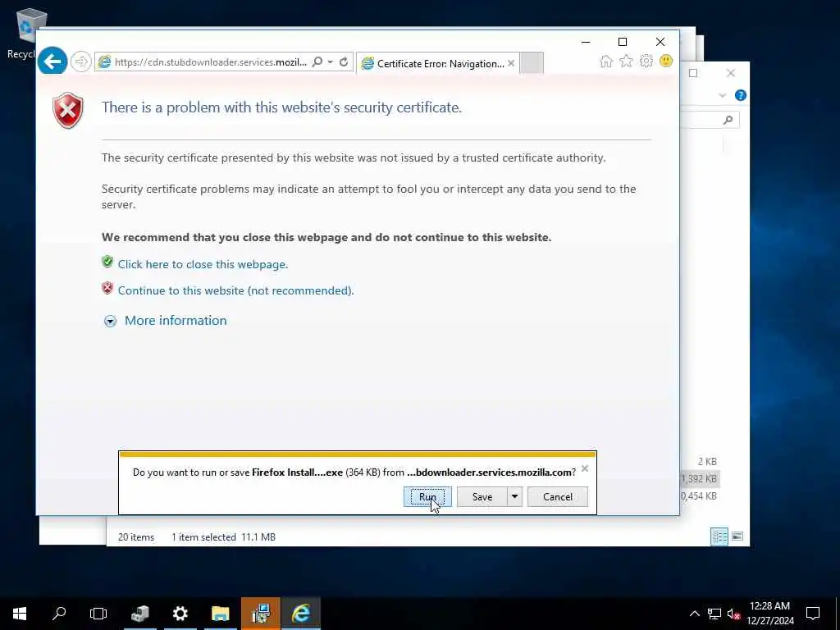Screen dimensions: 840x630
Task: Cancel the download prompt
Action: pyautogui.click(x=558, y=496)
